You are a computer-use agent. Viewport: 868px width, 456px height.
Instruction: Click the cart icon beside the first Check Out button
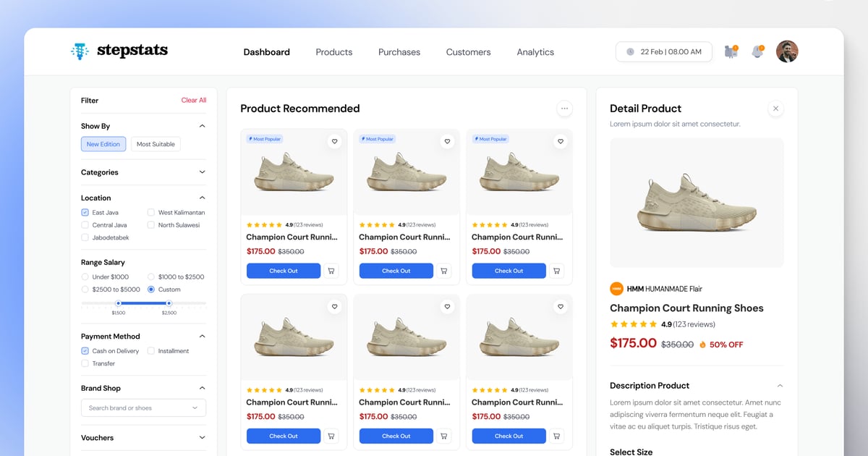(x=331, y=271)
